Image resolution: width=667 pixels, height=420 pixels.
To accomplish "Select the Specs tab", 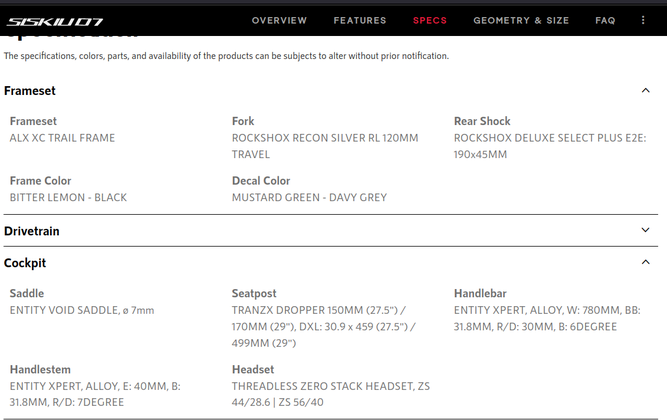I will pyautogui.click(x=430, y=20).
